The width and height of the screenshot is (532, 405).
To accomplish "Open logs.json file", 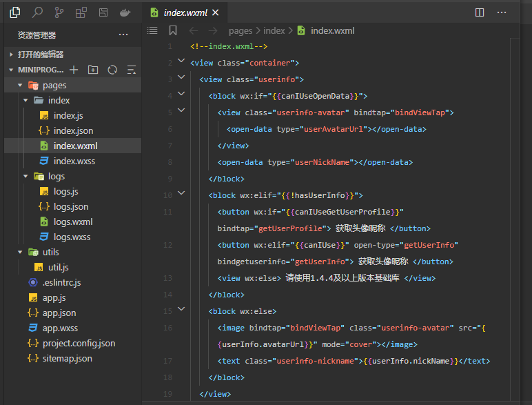I will (72, 206).
